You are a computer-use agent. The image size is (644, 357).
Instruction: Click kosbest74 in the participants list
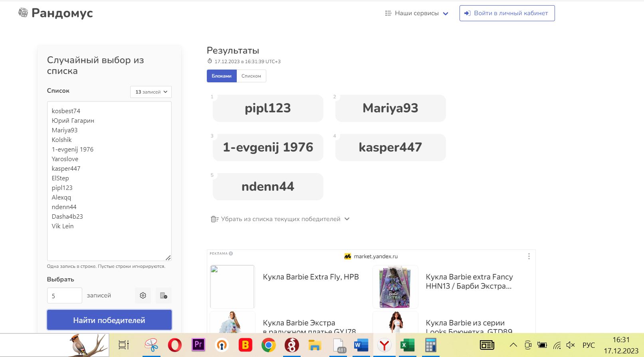tap(66, 111)
